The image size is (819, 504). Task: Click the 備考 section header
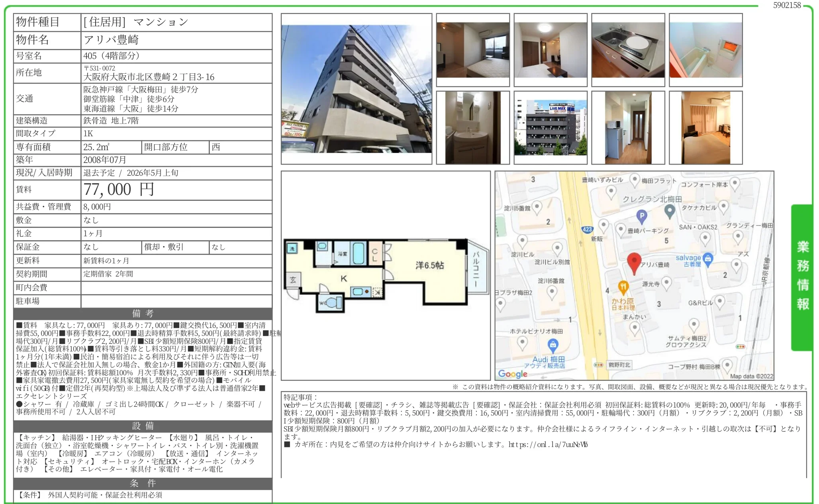(x=143, y=314)
